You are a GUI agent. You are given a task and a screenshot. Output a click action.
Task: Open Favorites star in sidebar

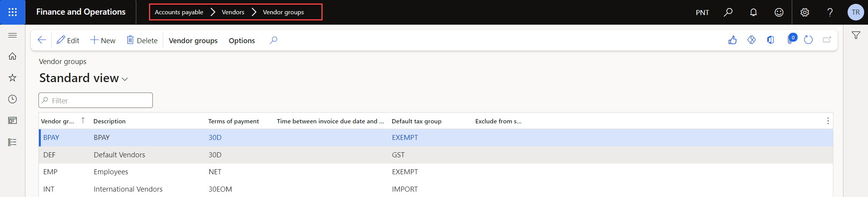(x=12, y=78)
